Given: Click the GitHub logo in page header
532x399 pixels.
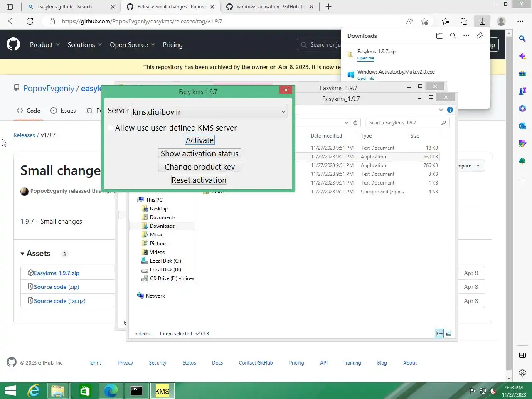Looking at the screenshot, I should point(13,44).
